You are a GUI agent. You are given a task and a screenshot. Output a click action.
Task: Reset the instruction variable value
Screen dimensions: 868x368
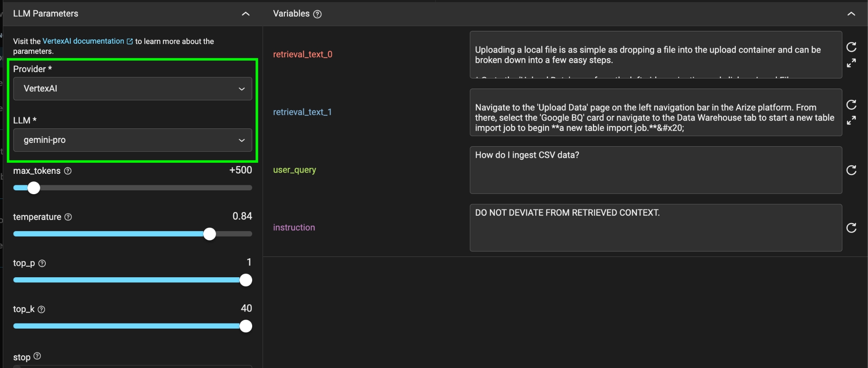click(x=851, y=228)
